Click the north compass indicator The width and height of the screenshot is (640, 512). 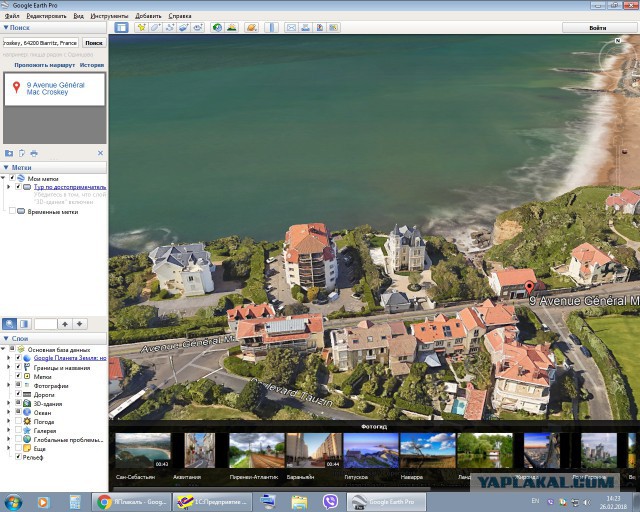pos(618,40)
